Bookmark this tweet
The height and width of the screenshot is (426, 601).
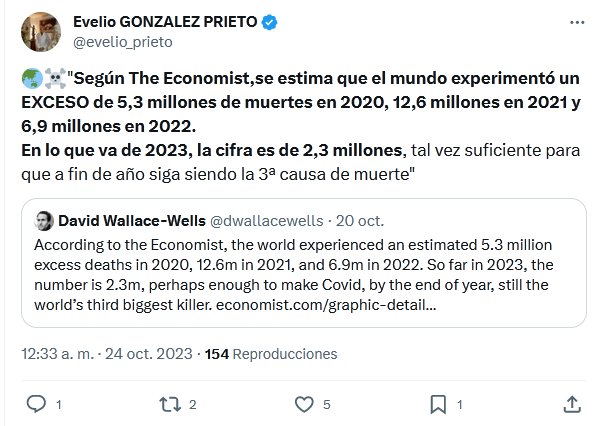click(437, 404)
